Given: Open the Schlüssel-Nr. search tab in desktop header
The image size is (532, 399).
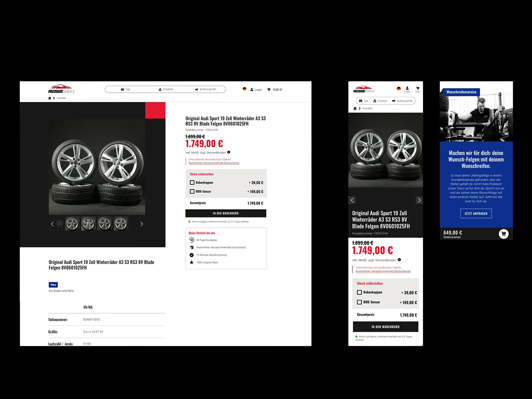Looking at the screenshot, I should (206, 89).
